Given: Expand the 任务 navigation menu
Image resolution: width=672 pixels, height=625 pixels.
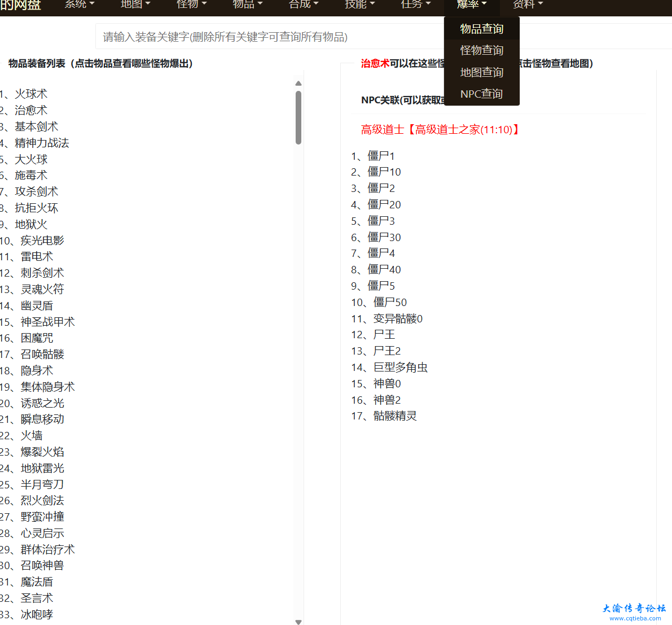Looking at the screenshot, I should (416, 5).
